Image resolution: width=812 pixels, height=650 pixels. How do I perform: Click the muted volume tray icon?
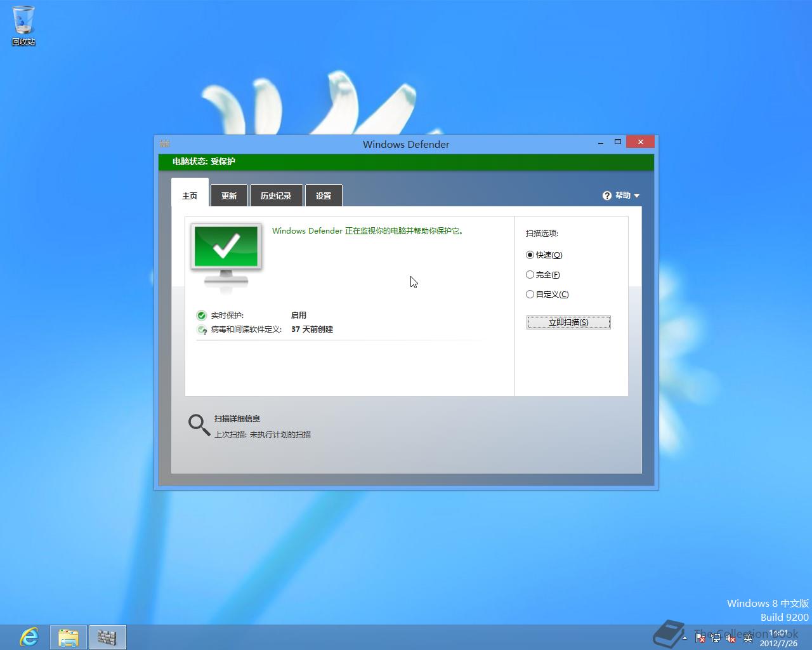[730, 637]
